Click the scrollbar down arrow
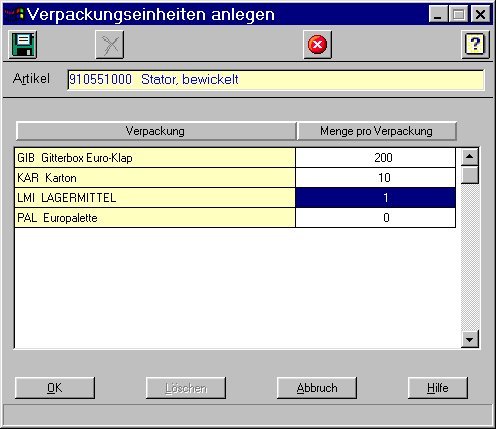Viewport: 496px width, 429px height. [x=470, y=339]
